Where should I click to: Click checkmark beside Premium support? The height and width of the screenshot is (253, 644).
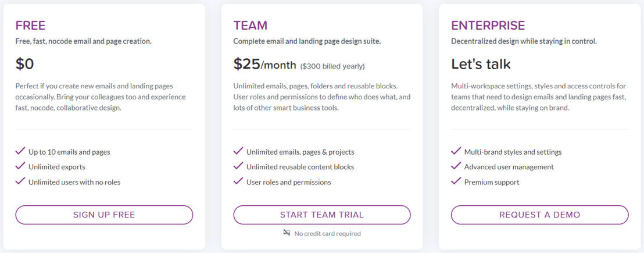click(456, 181)
